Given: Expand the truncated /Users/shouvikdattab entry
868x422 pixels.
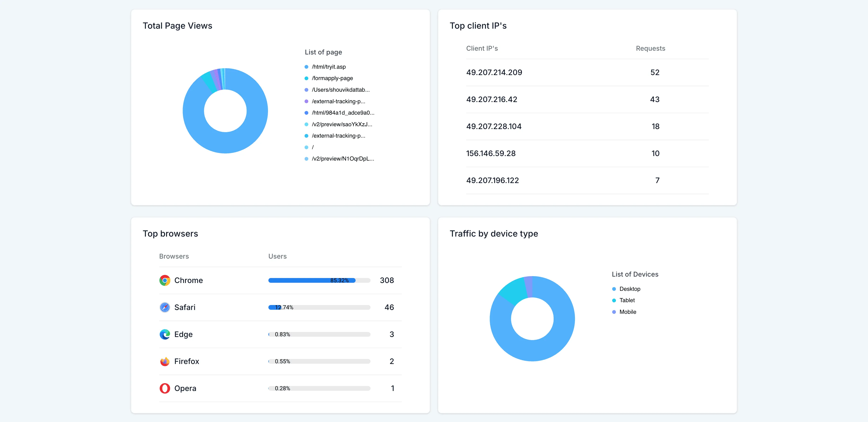Looking at the screenshot, I should coord(341,90).
